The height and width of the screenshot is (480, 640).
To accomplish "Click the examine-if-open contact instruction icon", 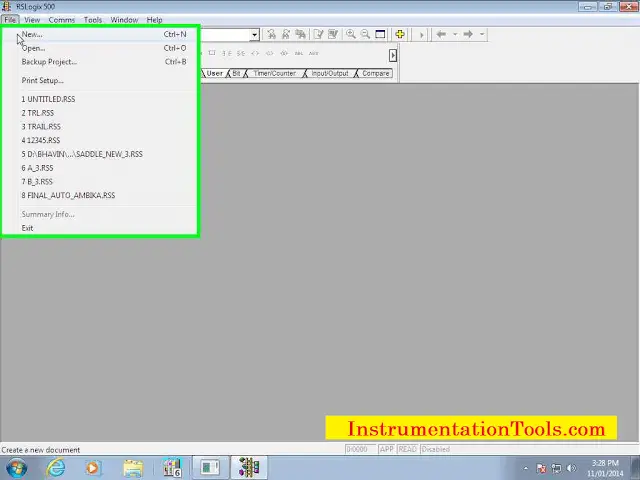I will [241, 53].
